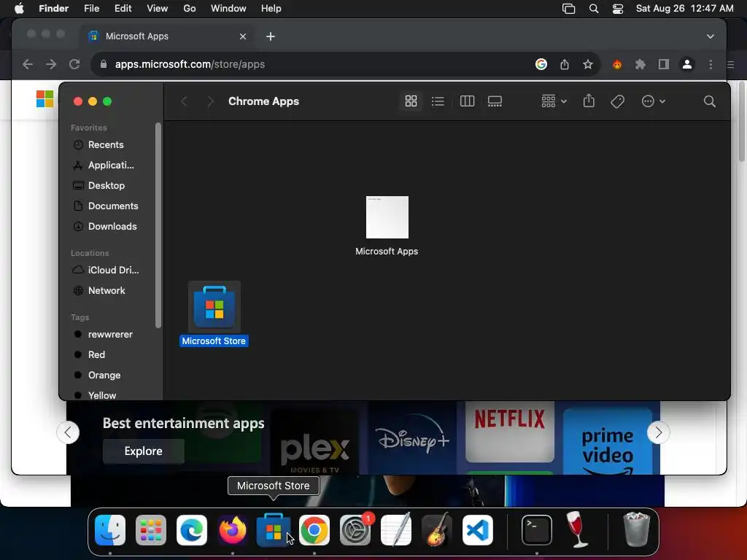Open the Help menu

271,9
